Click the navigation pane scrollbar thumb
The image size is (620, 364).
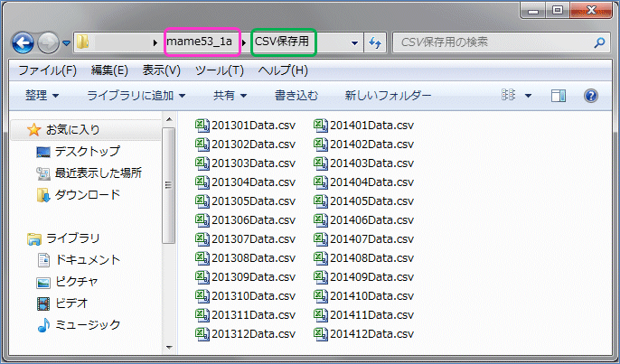point(169,185)
